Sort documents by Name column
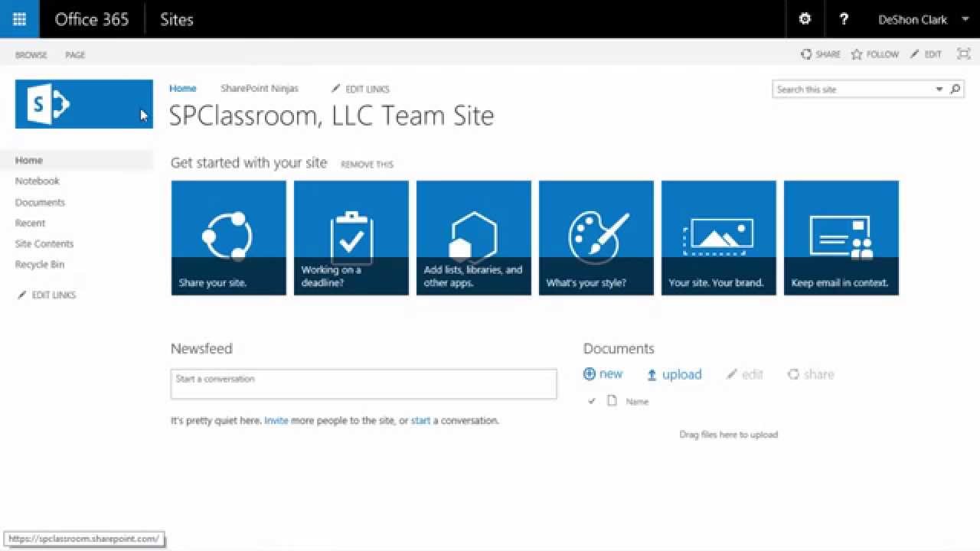This screenshot has height=551, width=980. tap(637, 402)
